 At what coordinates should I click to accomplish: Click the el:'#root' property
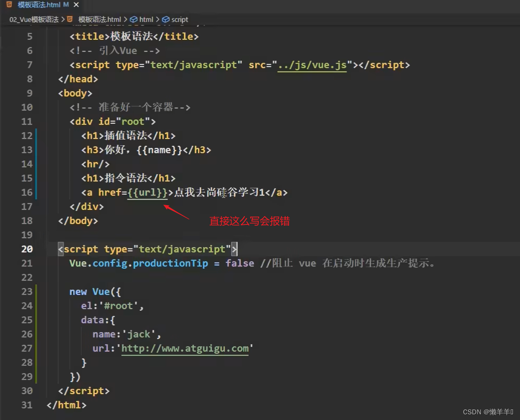point(112,306)
